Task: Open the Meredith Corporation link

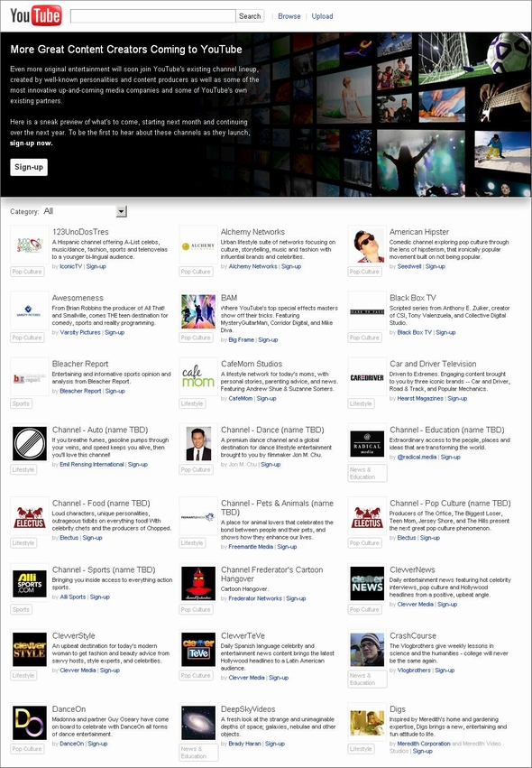Action: 424,744
